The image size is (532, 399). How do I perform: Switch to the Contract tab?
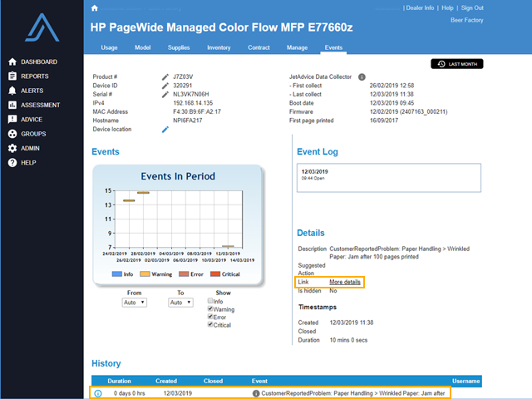tap(259, 47)
